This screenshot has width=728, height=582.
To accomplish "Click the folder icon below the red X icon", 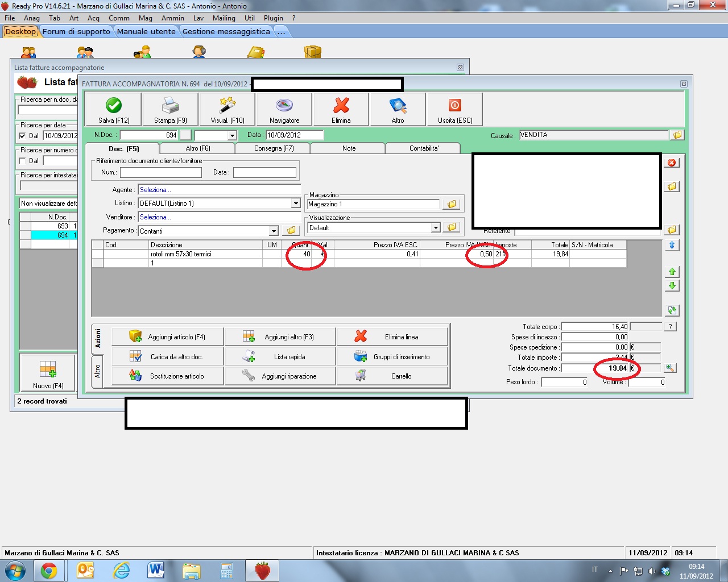I will (672, 186).
